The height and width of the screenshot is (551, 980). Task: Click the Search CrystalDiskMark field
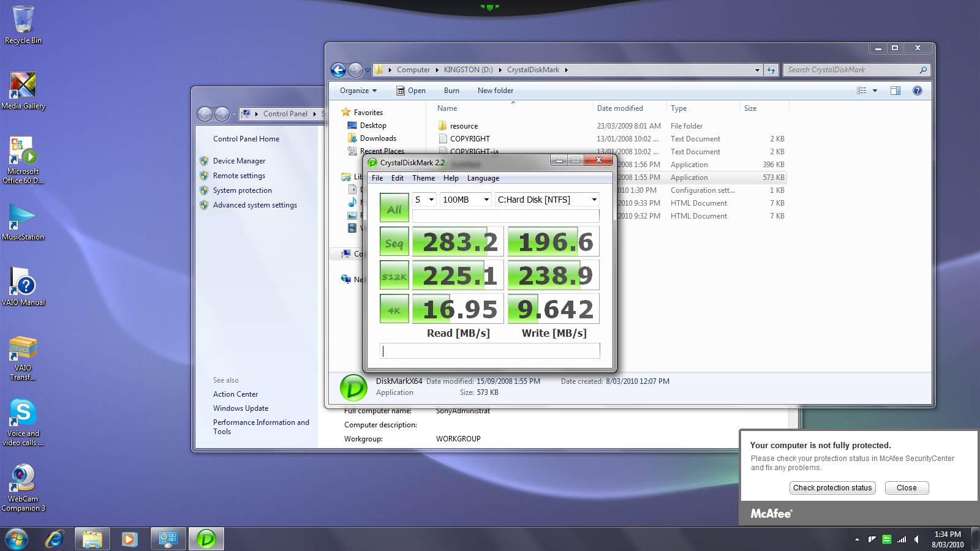[x=856, y=70]
